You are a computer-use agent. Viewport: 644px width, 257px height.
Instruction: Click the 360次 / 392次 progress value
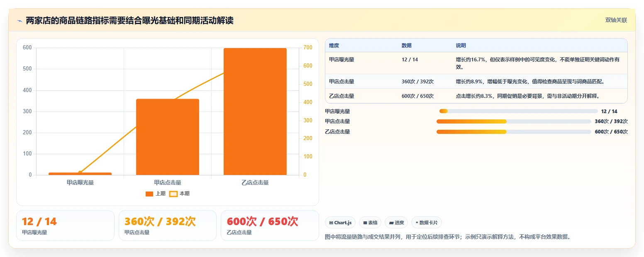(611, 121)
